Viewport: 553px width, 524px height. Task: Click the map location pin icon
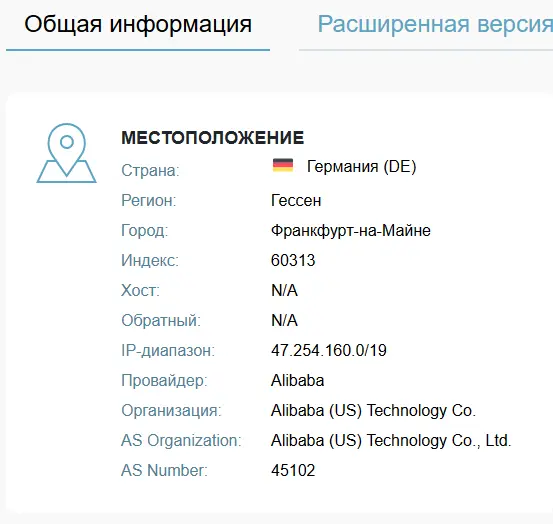66,153
